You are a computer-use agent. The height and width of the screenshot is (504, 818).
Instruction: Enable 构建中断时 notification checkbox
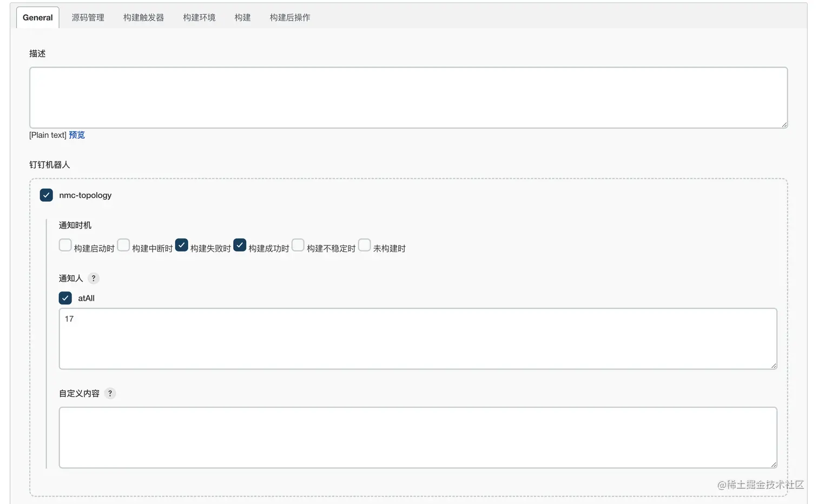click(123, 245)
